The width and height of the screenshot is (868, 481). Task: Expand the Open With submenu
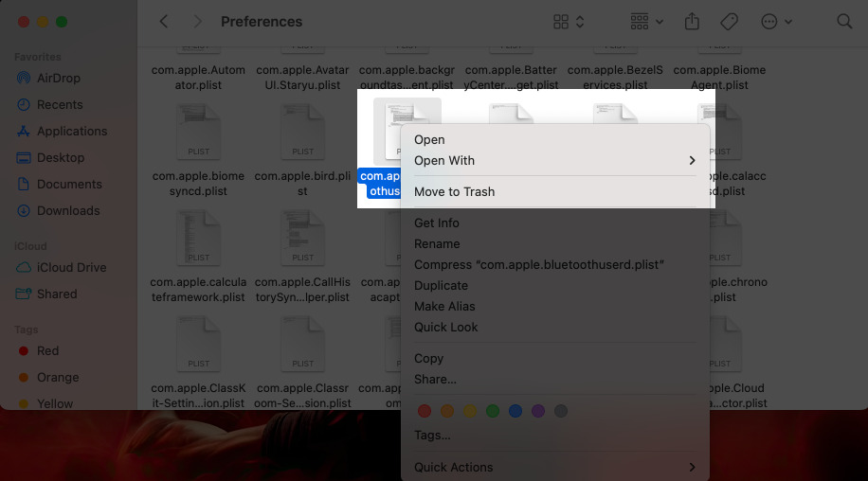coord(554,160)
